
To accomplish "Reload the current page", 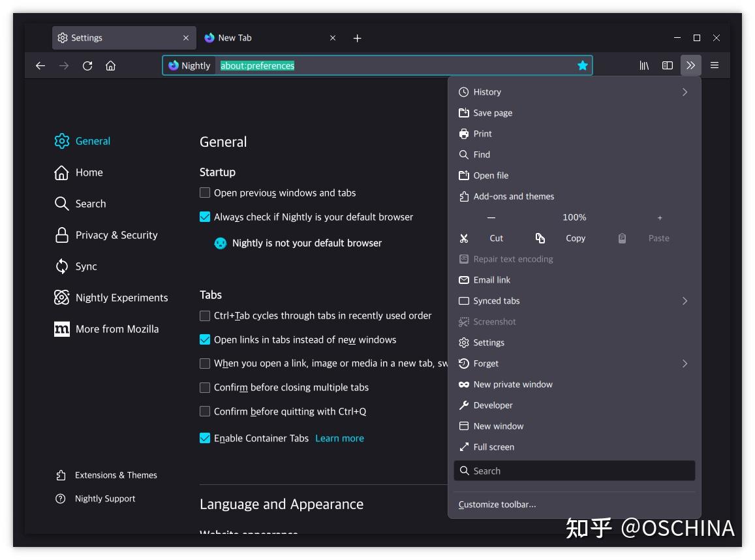I will (x=87, y=65).
